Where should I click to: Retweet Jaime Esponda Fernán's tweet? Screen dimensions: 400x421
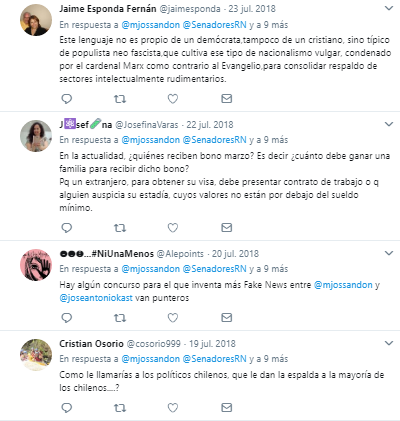pyautogui.click(x=120, y=99)
